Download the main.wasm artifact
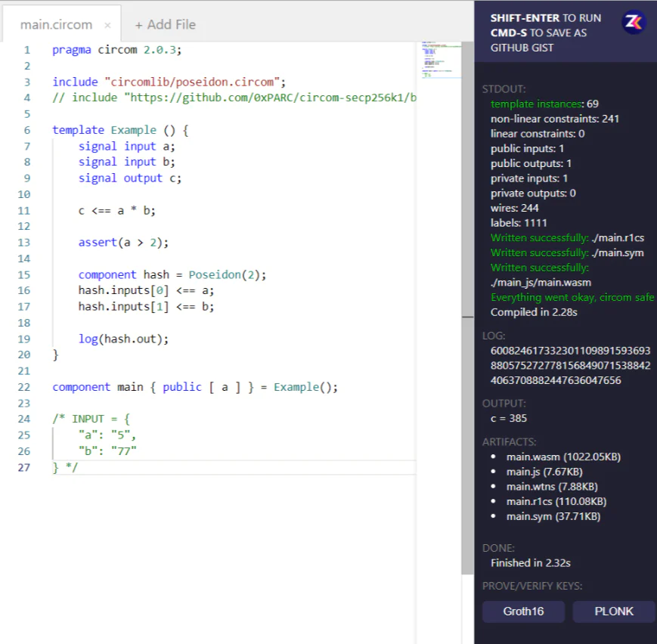The image size is (657, 644). (x=563, y=457)
